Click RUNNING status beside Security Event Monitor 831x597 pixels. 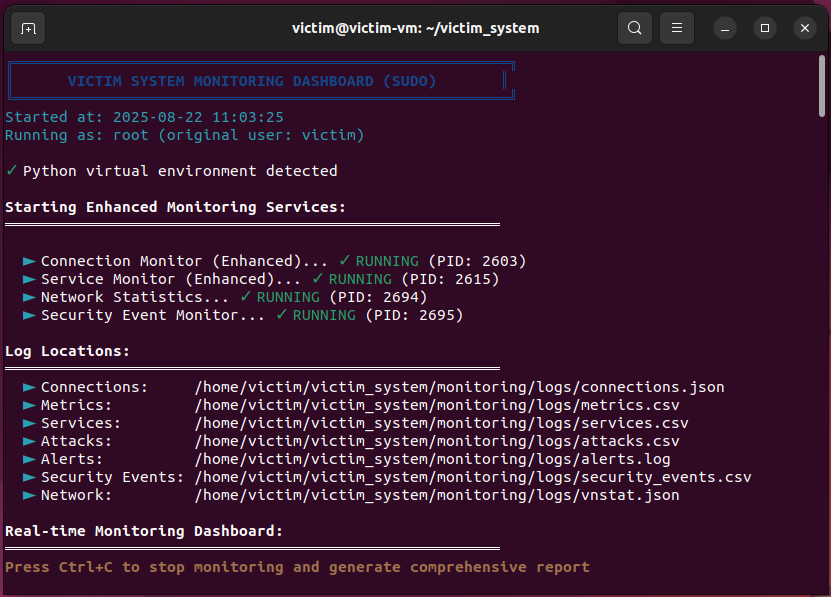point(324,315)
